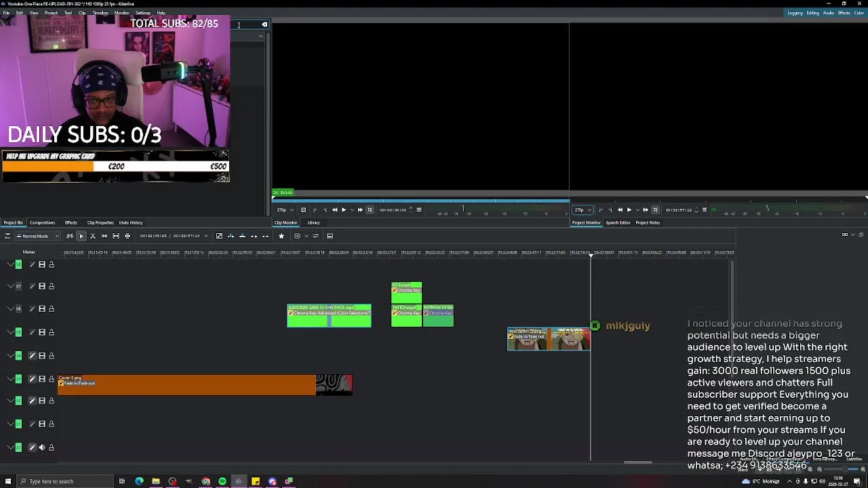Open the Timeline menu
Screen dimensions: 868x488
point(100,13)
